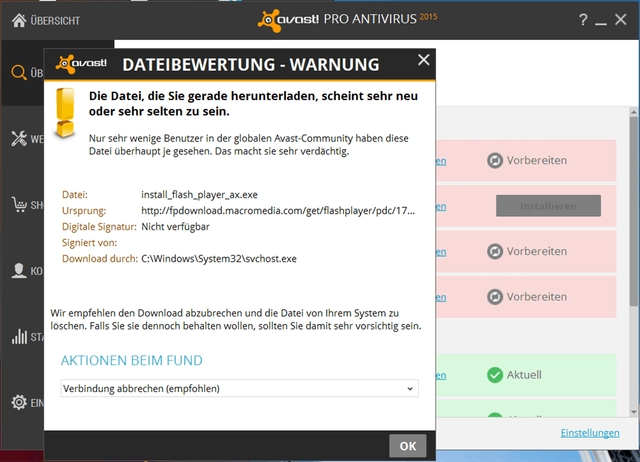Open the bar chart statistics sidebar icon
The height and width of the screenshot is (462, 640).
[19, 337]
